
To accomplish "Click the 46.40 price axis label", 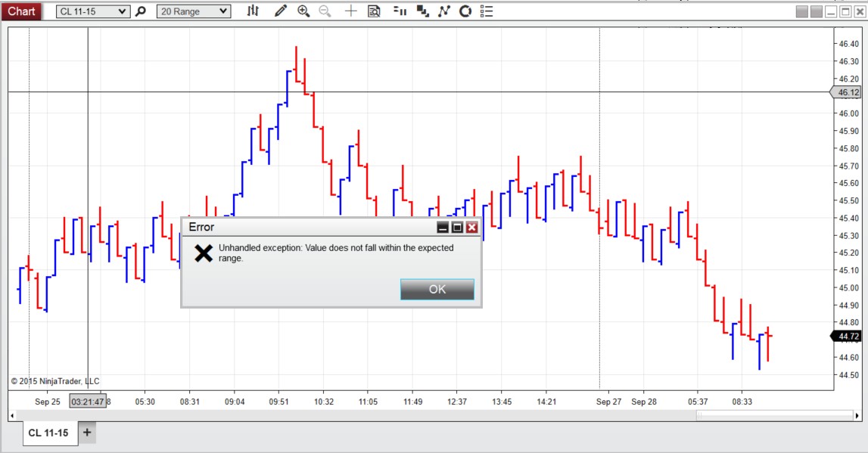I will (x=848, y=44).
